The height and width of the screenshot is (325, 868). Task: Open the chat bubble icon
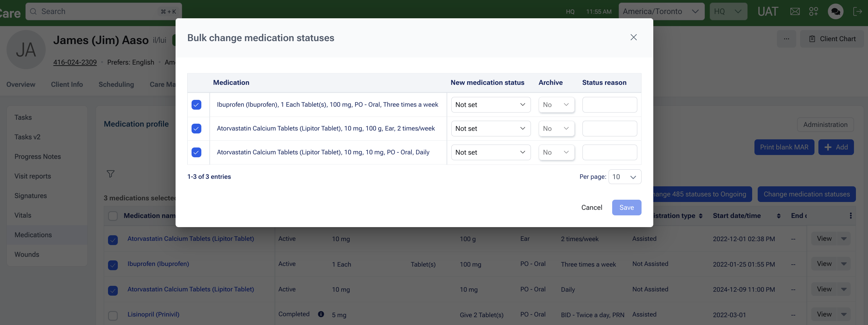(x=835, y=11)
